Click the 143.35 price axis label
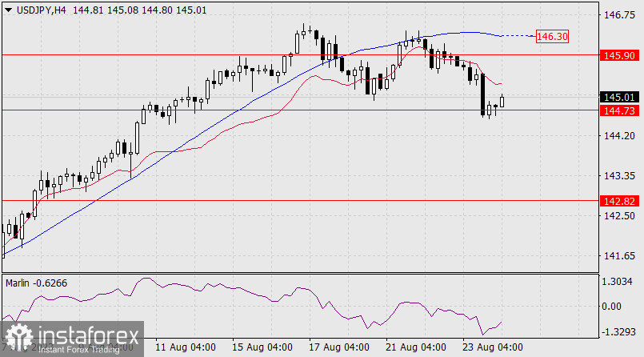 pos(619,176)
